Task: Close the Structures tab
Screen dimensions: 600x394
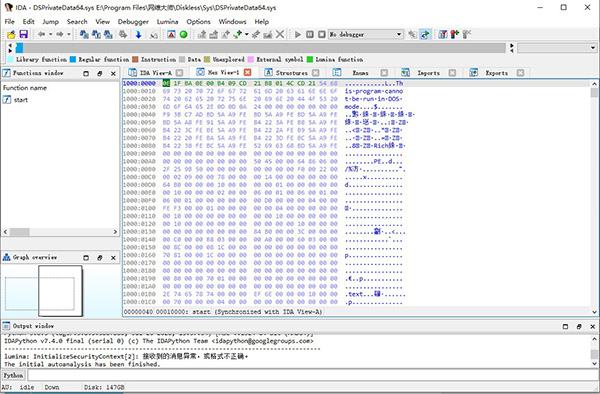Action: point(316,73)
